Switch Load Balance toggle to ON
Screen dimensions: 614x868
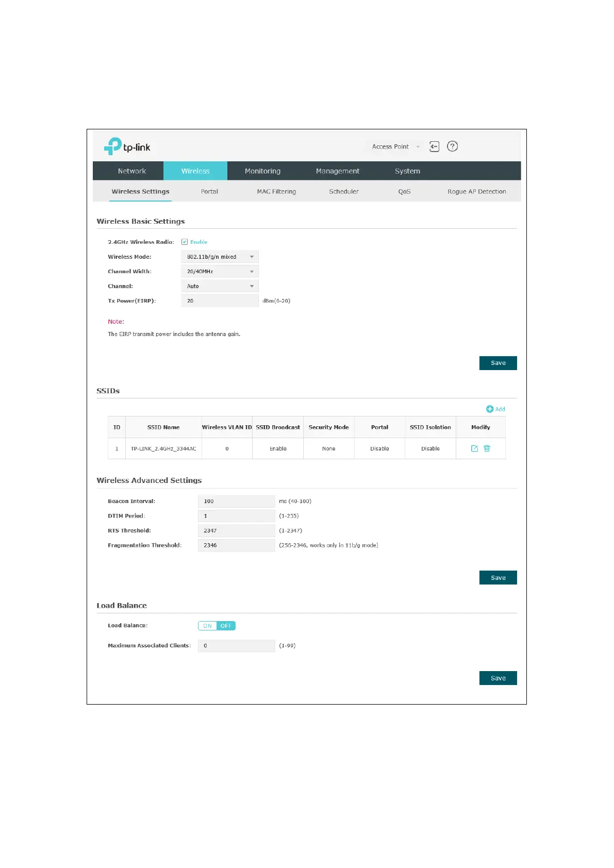tap(207, 626)
